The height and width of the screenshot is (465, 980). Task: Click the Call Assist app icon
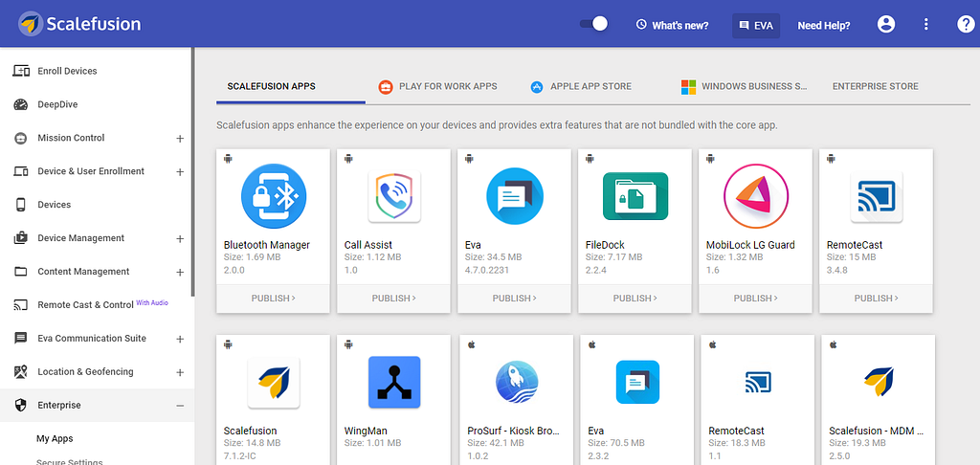coord(393,196)
